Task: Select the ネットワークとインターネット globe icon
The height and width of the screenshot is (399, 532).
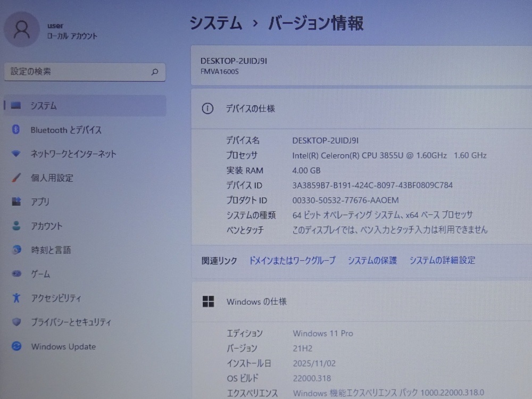Action: tap(16, 154)
